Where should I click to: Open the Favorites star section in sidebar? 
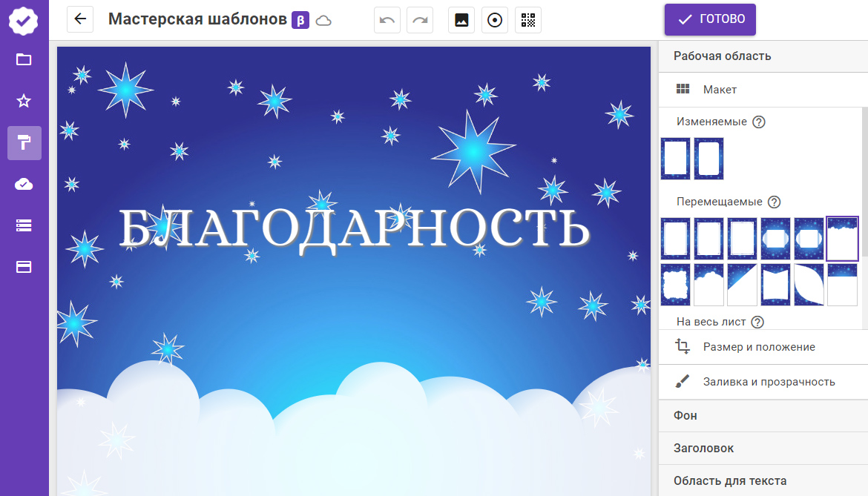(x=24, y=100)
